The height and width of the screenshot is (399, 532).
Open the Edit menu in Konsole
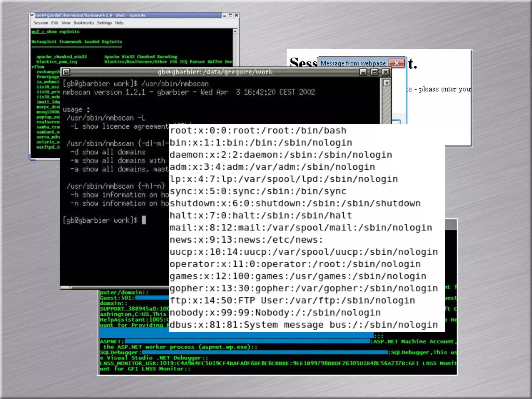point(55,23)
